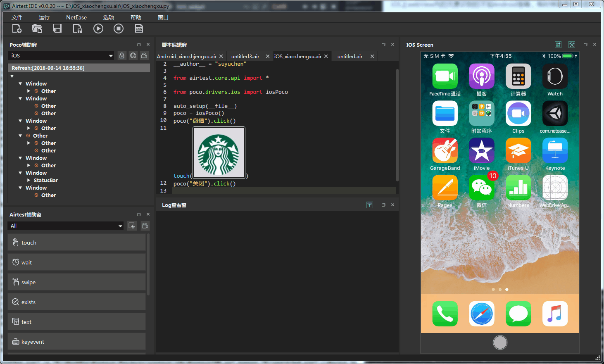
Task: Open the Poco mode dropdown showing iOS
Action: click(61, 56)
